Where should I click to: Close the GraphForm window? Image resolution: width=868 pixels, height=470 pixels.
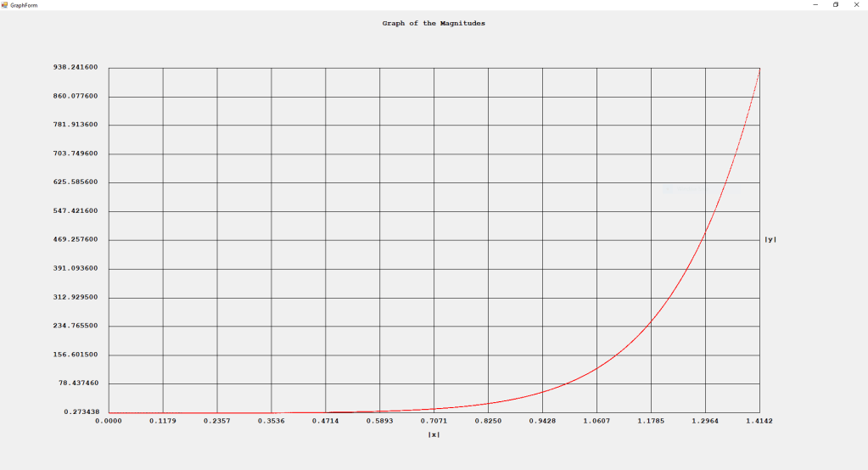857,5
